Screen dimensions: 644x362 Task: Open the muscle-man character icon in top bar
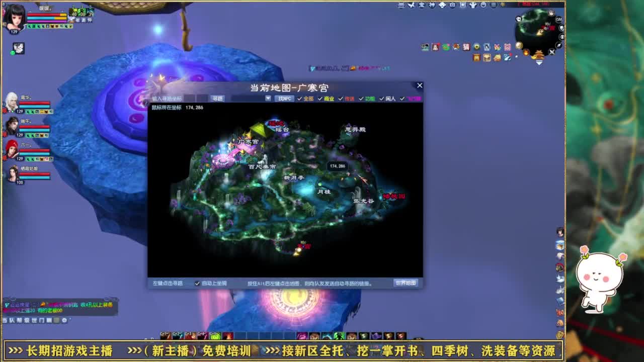[x=473, y=5]
